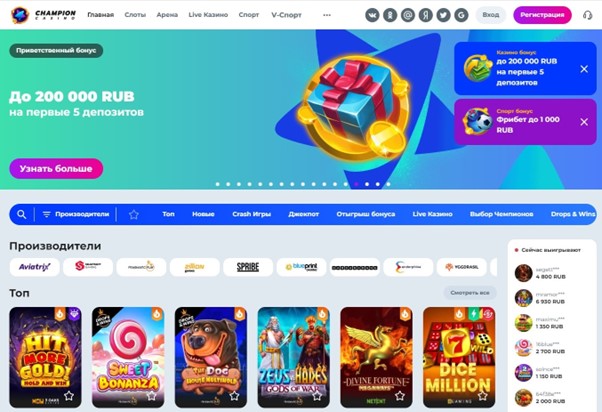
Task: Click the Регистрация button
Action: (542, 15)
